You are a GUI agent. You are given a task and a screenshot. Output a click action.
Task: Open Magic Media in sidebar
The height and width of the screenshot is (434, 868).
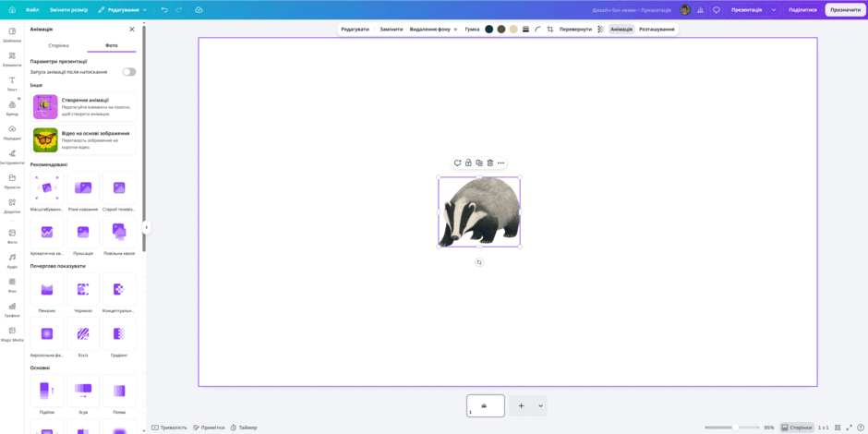pos(12,333)
